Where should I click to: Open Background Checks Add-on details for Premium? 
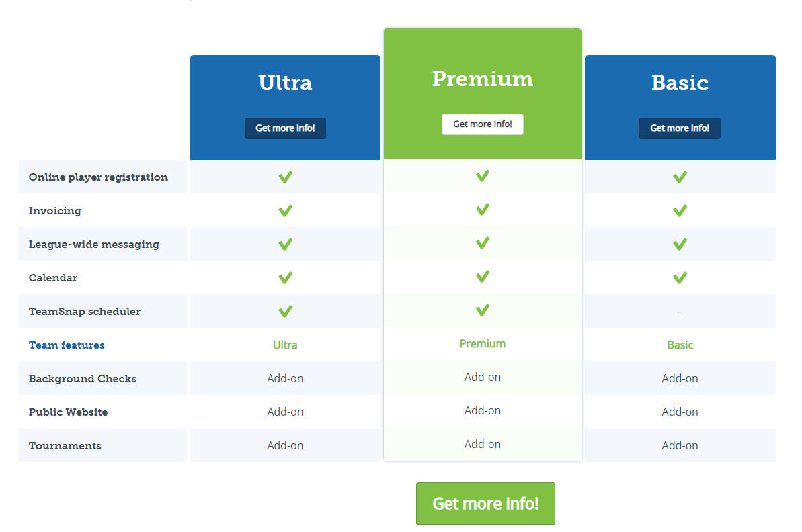click(x=482, y=377)
